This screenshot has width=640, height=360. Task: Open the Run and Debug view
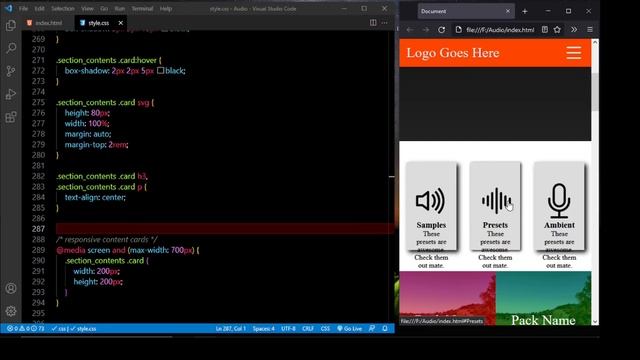[x=11, y=94]
